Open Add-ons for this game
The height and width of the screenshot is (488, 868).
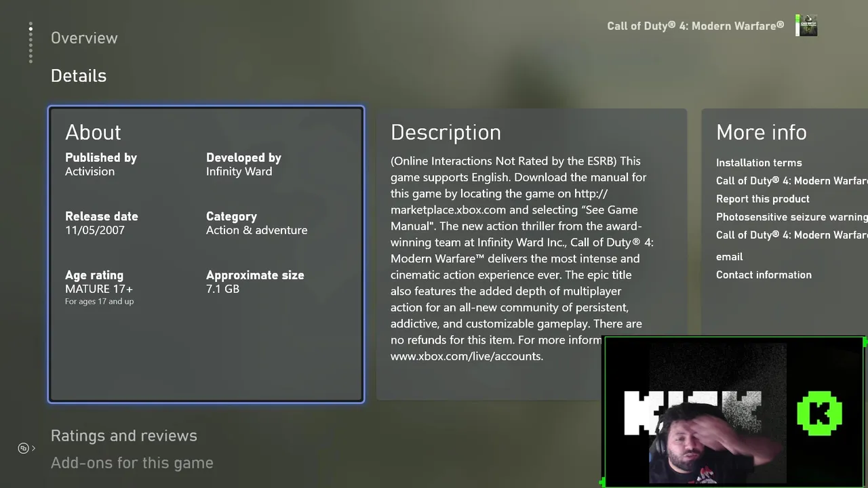click(x=132, y=463)
